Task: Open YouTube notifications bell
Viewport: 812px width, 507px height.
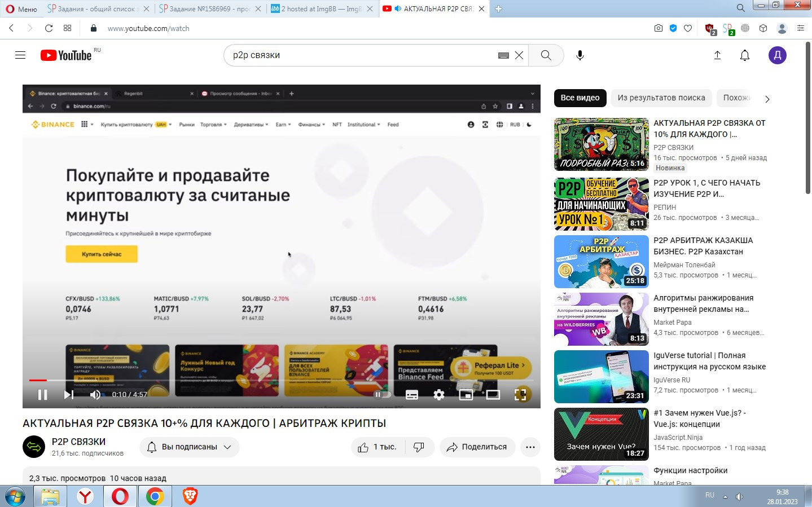Action: [x=745, y=55]
